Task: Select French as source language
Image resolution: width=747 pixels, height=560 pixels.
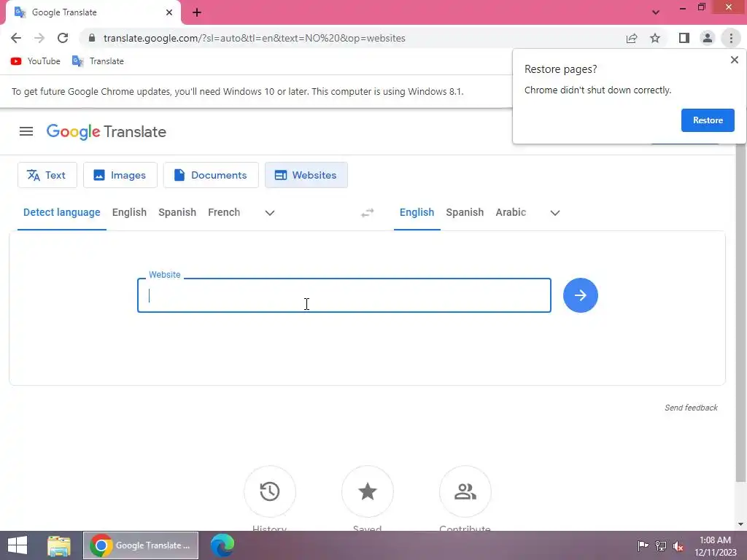Action: (x=224, y=212)
